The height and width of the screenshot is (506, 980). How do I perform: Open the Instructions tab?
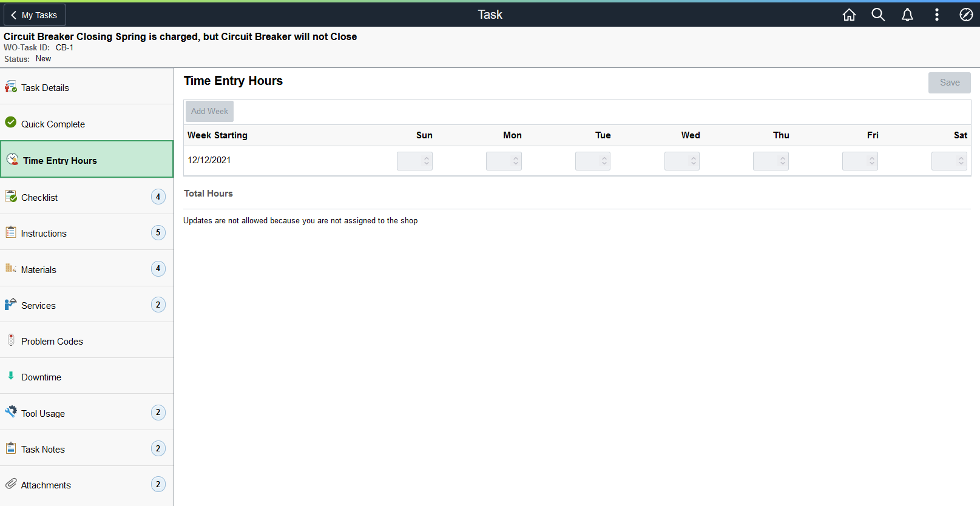87,232
